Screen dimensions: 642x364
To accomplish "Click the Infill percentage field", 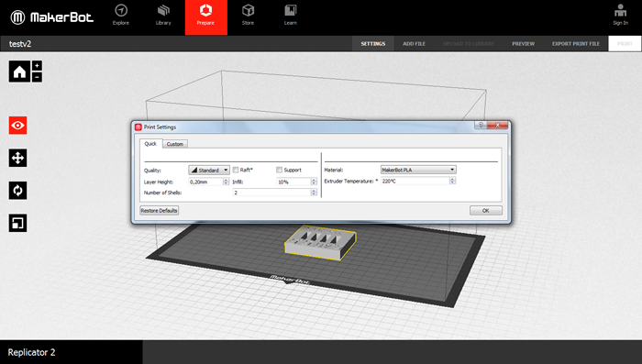I will (x=293, y=182).
